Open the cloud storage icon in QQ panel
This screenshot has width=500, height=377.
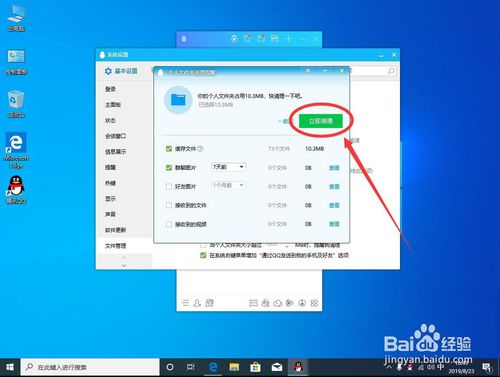[x=278, y=303]
